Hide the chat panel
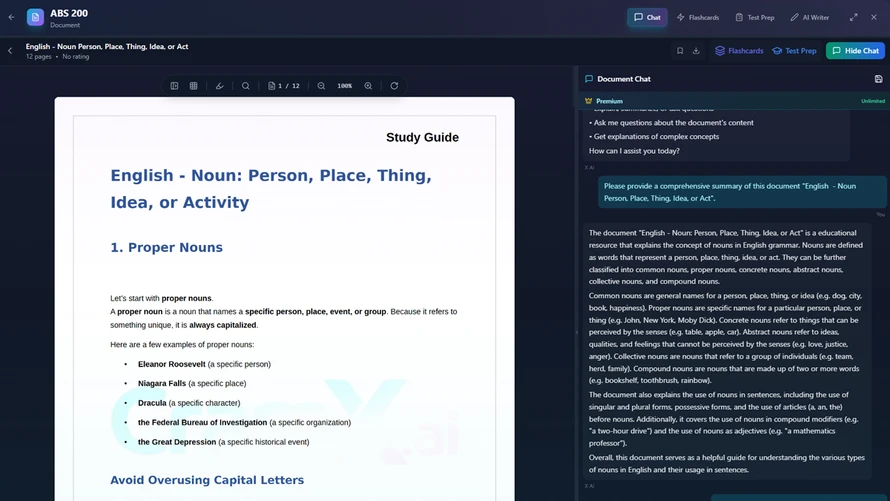This screenshot has width=890, height=501. (x=855, y=50)
